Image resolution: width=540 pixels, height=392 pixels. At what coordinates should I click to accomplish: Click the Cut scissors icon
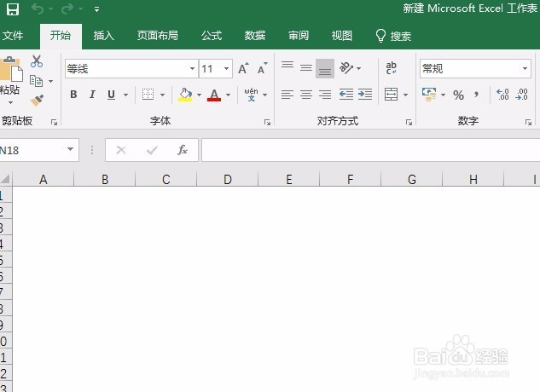37,61
